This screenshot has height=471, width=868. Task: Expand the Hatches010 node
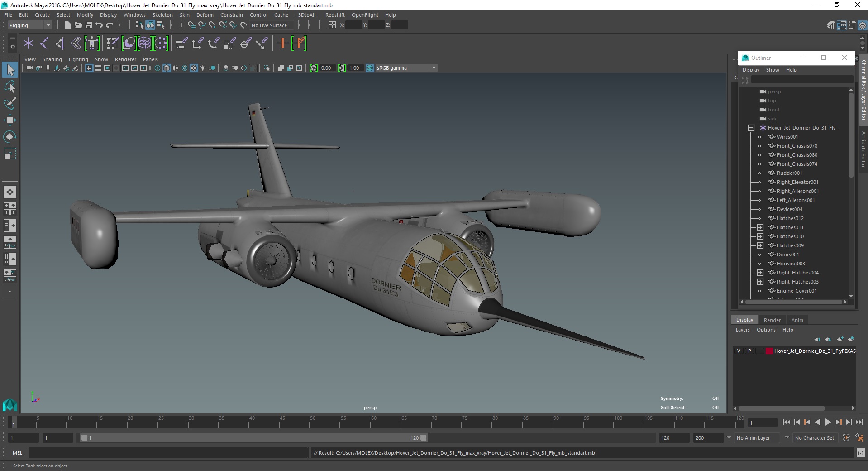coord(760,236)
